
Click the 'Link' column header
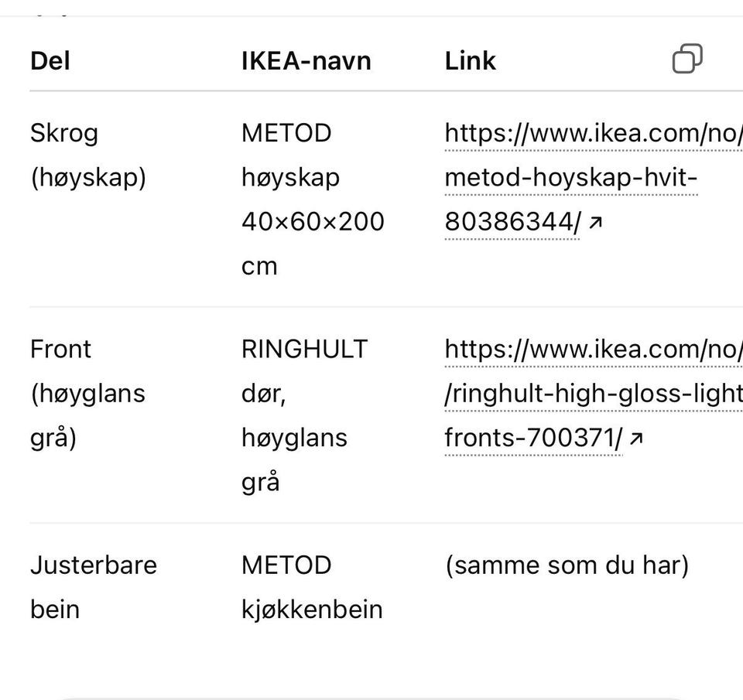click(x=470, y=61)
